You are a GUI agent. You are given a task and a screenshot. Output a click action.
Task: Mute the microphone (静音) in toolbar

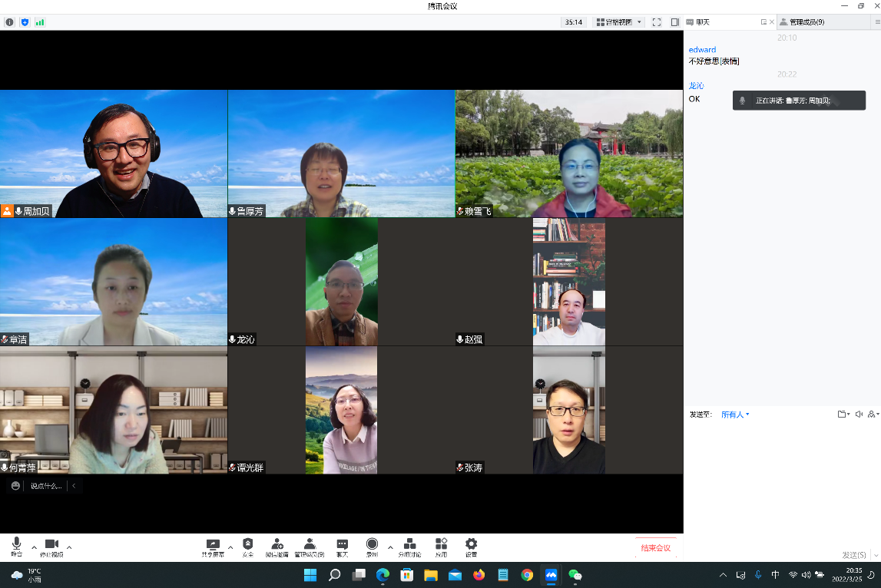click(x=16, y=546)
